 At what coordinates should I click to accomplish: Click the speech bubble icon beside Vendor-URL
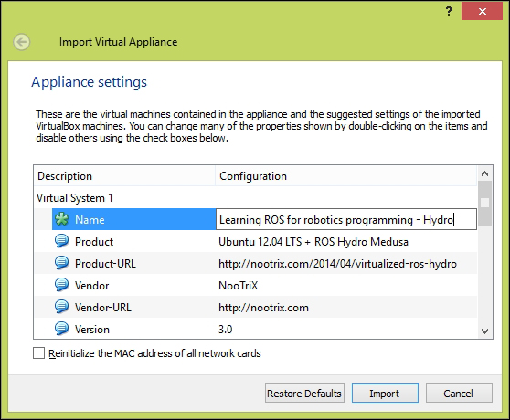coord(61,307)
